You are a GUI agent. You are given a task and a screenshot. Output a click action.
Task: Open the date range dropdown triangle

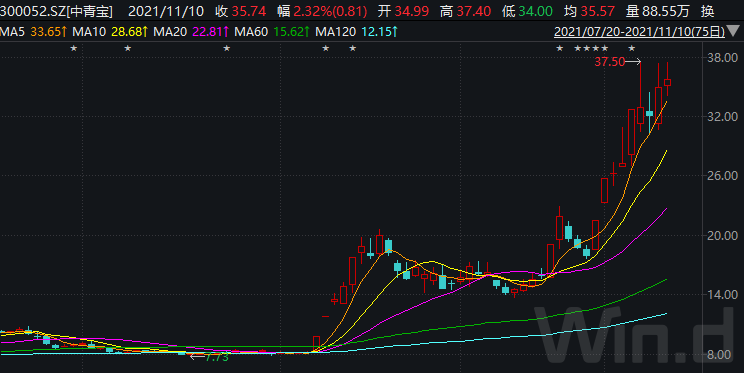coord(733,31)
